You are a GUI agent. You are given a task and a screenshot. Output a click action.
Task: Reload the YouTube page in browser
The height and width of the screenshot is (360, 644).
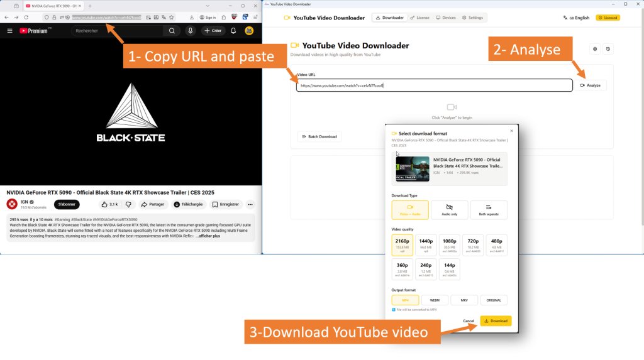click(x=26, y=17)
